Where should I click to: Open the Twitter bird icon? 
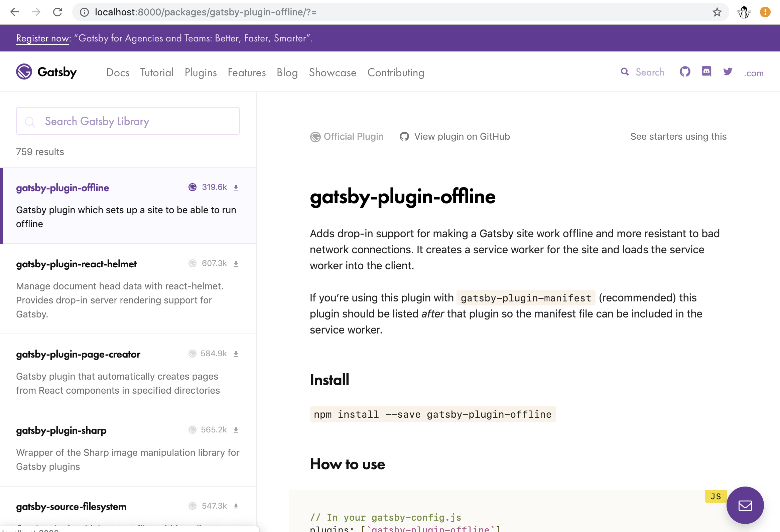tap(728, 72)
